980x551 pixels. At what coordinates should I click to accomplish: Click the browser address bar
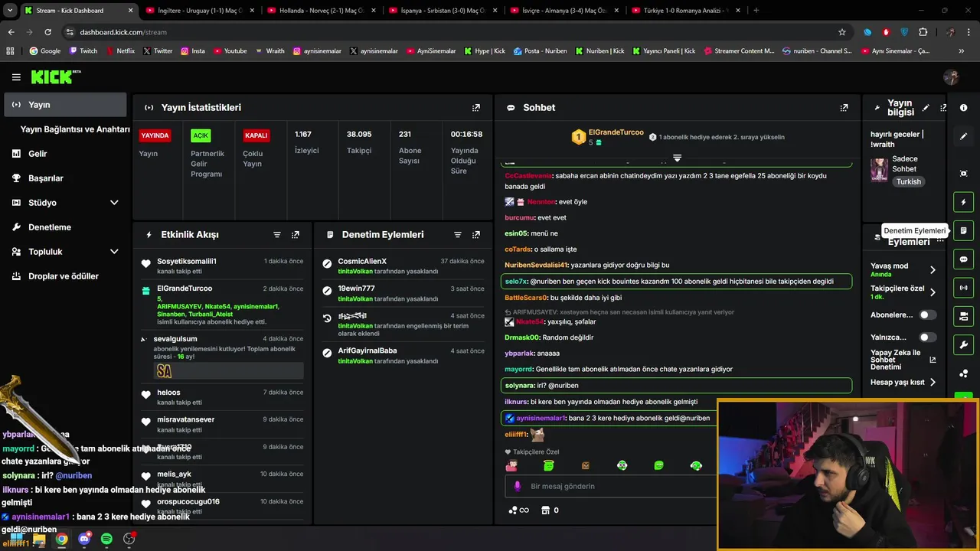tap(452, 32)
